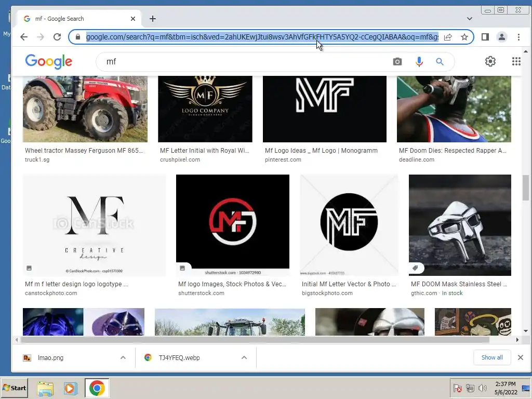Screen dimensions: 532x399
Task: Click 'MF Letter Initial with Royal Wi...' title
Action: [205, 151]
